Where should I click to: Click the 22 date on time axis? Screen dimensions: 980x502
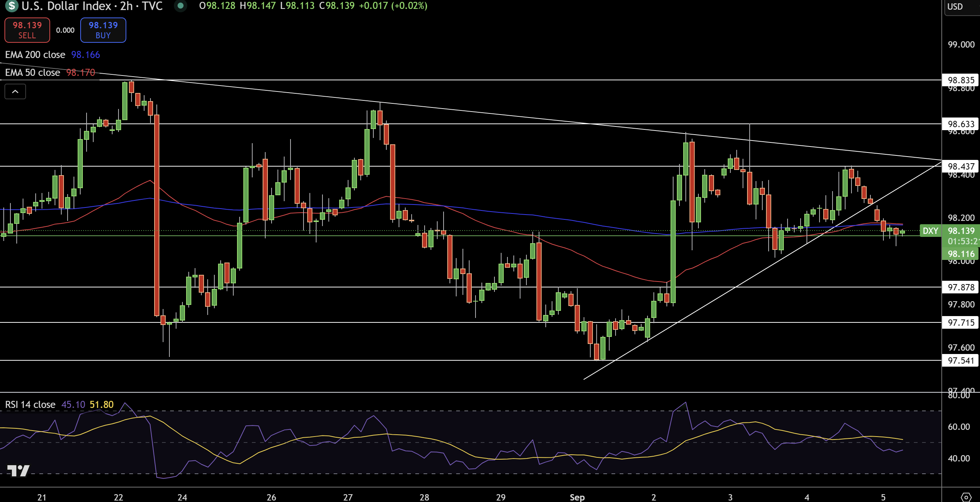coord(118,497)
